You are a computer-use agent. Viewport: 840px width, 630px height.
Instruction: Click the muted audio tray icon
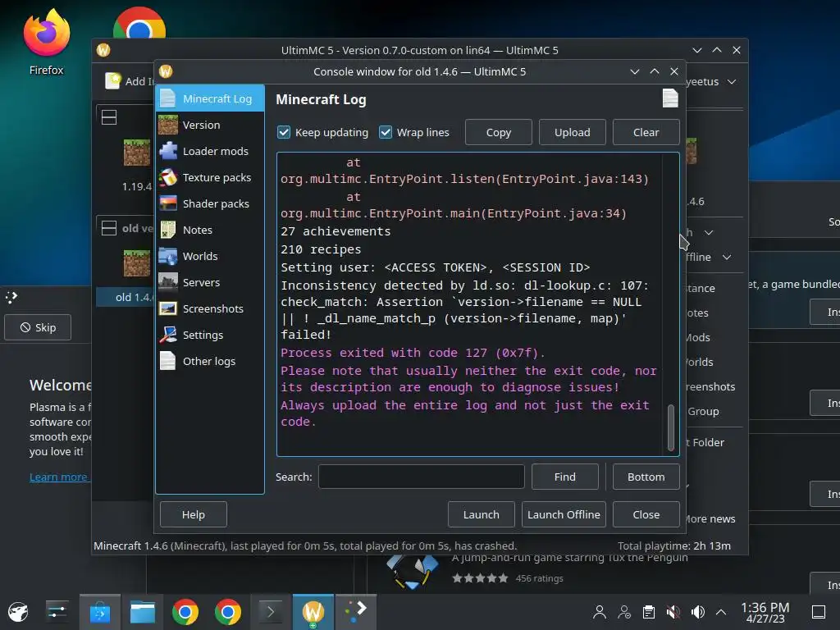click(673, 612)
